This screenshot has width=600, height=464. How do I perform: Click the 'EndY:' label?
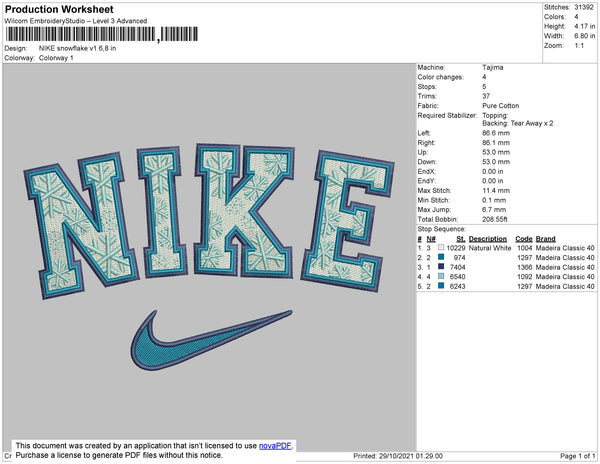(x=427, y=181)
